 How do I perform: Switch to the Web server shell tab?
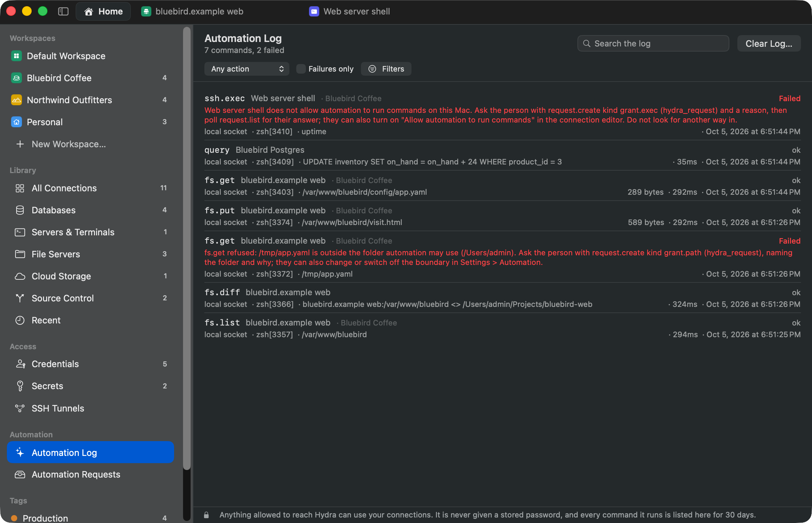pyautogui.click(x=349, y=11)
